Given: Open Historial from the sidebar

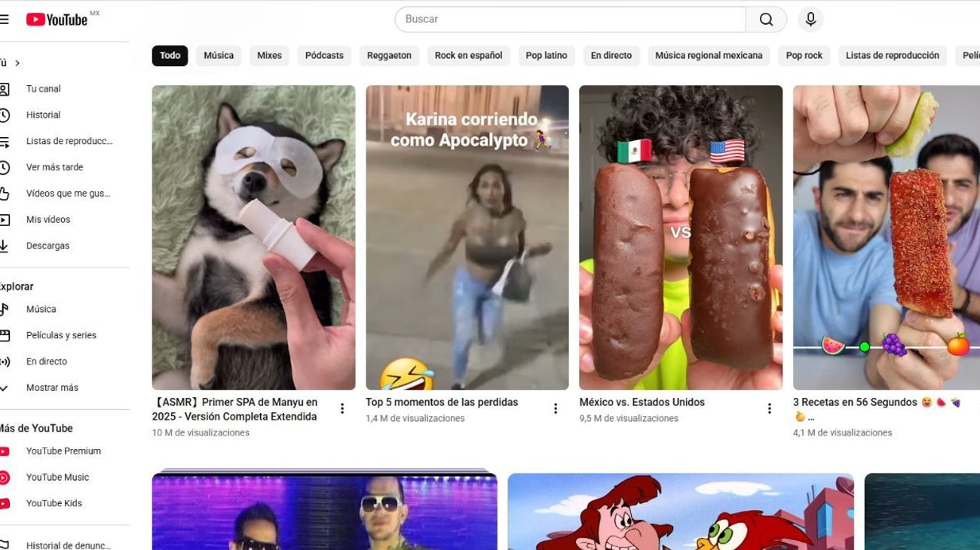Looking at the screenshot, I should pyautogui.click(x=44, y=115).
